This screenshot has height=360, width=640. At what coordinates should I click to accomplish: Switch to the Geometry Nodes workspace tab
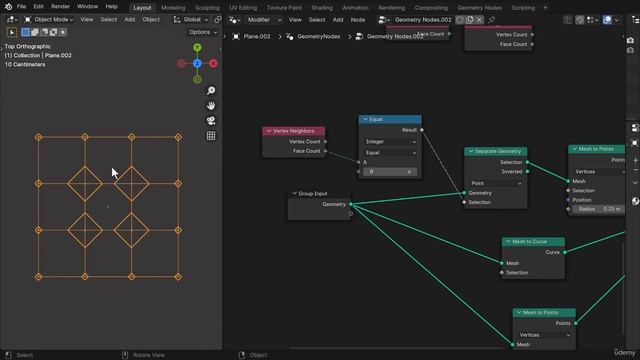[479, 8]
